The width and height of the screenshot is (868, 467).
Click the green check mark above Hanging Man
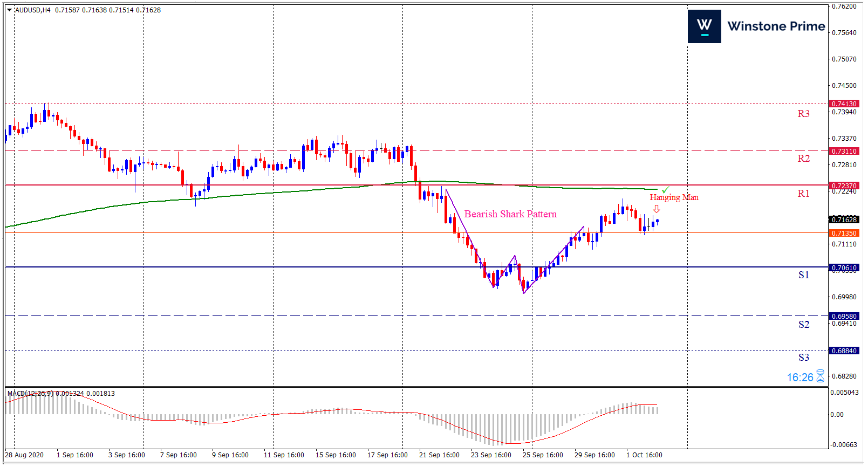665,190
